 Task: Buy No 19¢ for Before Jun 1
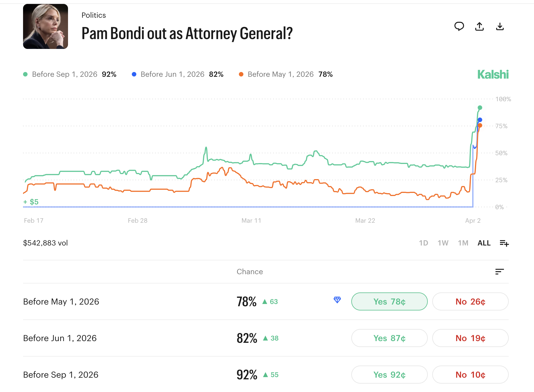pos(470,338)
